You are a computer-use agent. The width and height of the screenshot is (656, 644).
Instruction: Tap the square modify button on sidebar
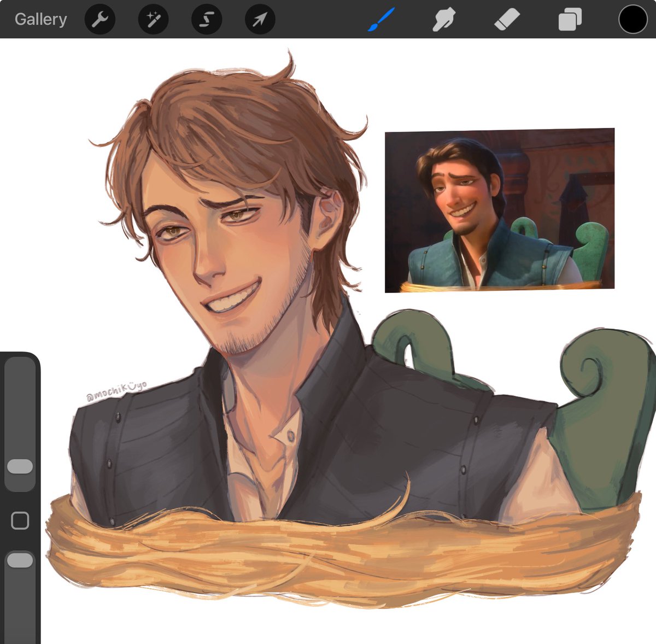[20, 520]
